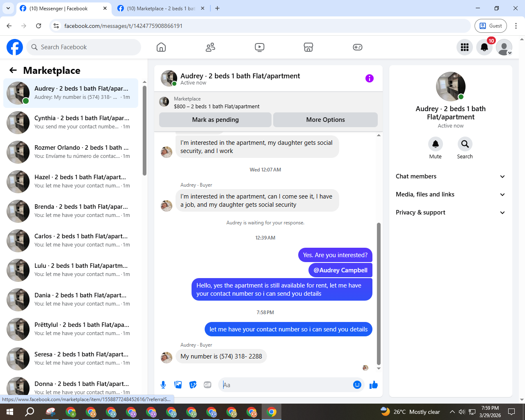The width and height of the screenshot is (525, 420).
Task: Open the Home feed icon
Action: tap(161, 47)
